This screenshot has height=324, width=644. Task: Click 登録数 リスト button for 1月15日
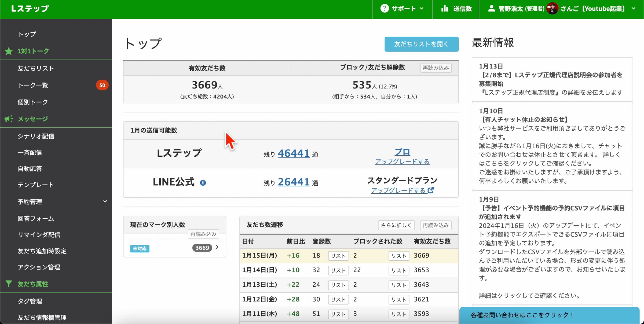pos(338,256)
